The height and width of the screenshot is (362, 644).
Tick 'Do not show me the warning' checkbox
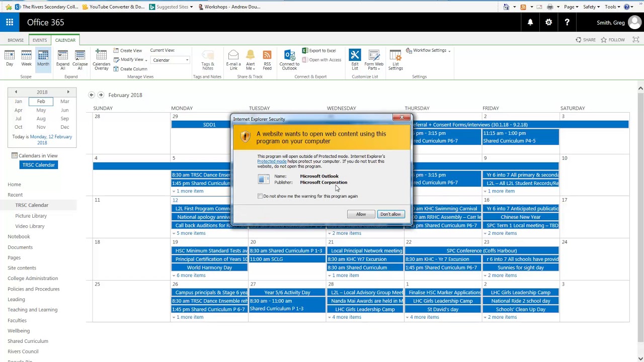260,196
